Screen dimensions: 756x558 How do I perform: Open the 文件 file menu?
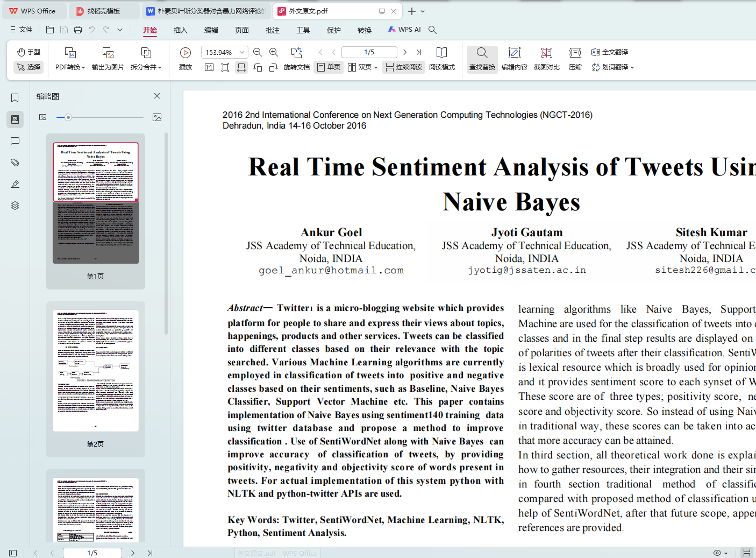tap(22, 30)
